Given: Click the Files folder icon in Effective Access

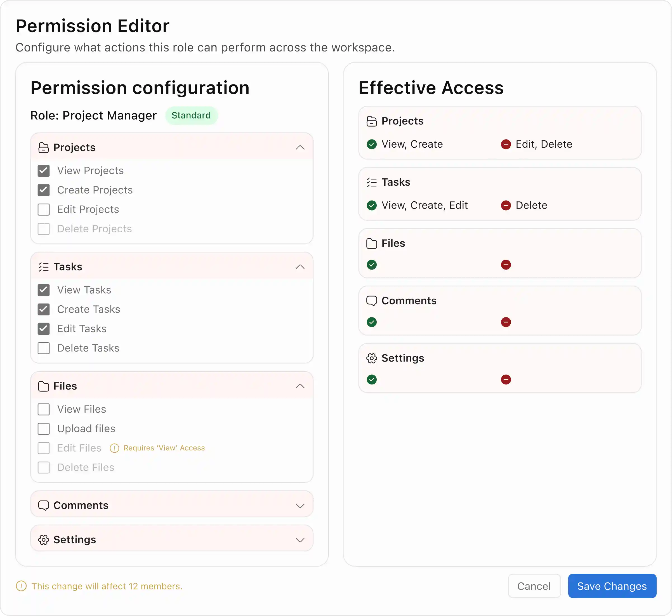Looking at the screenshot, I should pos(372,244).
